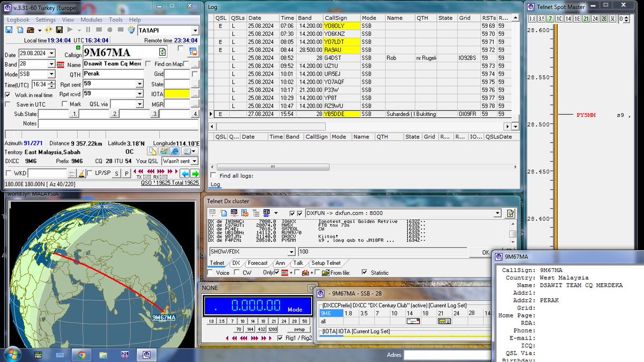
Task: Click the IOTA lookup ellipsis button
Action: coord(195,94)
